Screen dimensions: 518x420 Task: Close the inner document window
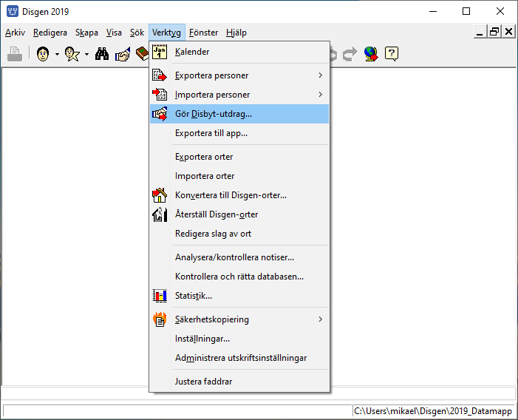click(x=508, y=32)
